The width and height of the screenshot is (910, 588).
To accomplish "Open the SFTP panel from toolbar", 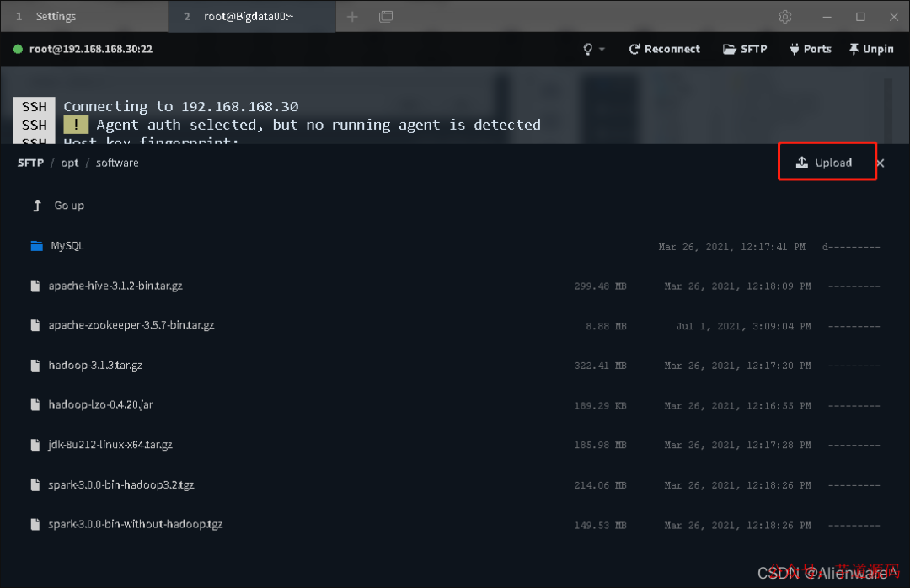I will pyautogui.click(x=745, y=50).
